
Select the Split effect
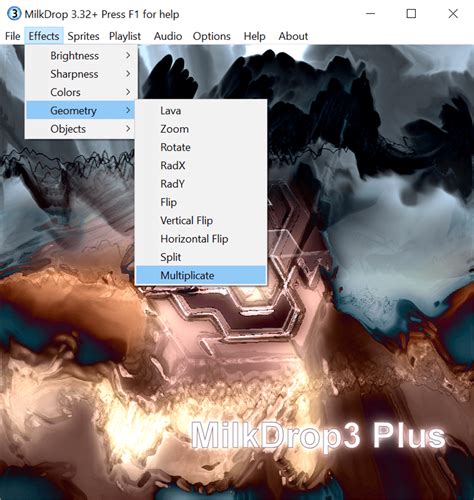(201, 257)
